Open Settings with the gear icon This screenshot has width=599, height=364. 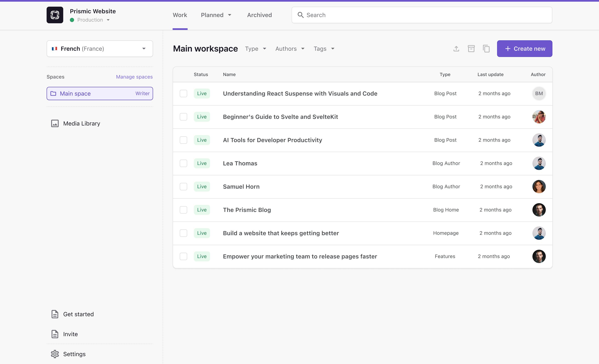tap(55, 354)
